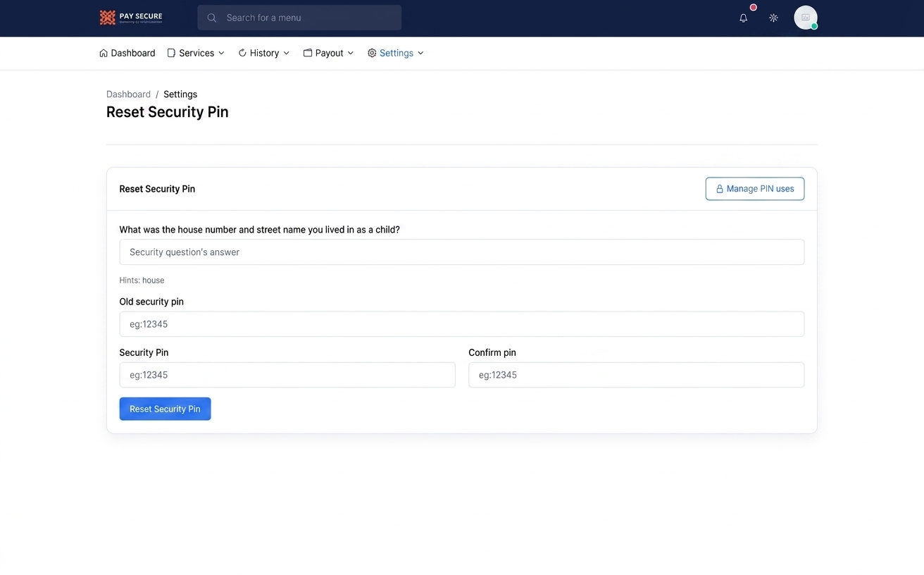The image size is (924, 575).
Task: Click into the Security Pin field
Action: [287, 375]
